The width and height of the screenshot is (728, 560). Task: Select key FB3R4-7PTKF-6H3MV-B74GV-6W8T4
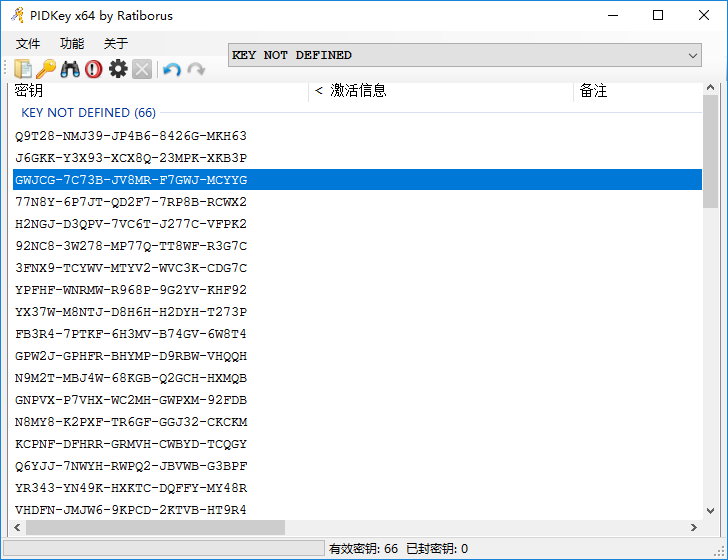coord(131,334)
